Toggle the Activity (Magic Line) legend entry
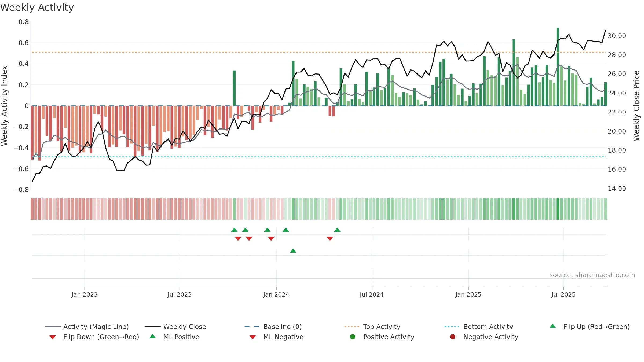Image resolution: width=644 pixels, height=362 pixels. (x=87, y=327)
